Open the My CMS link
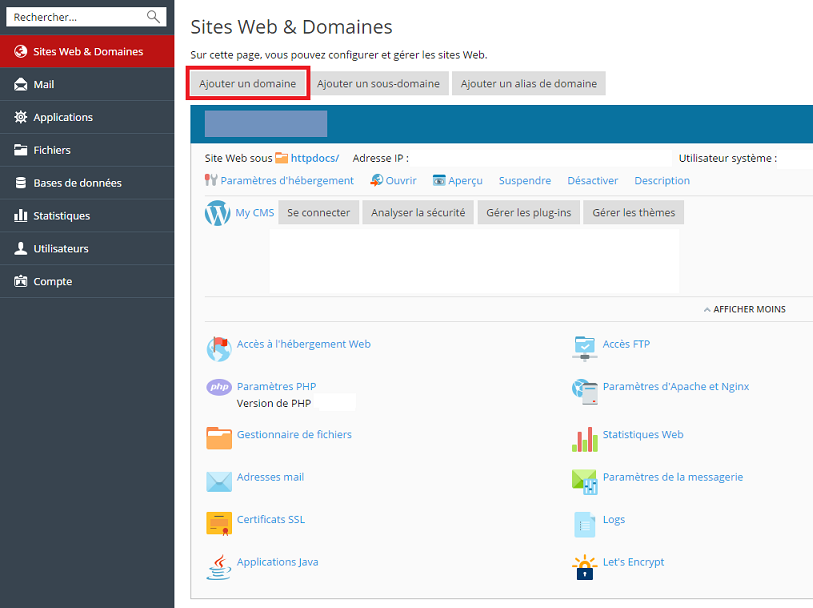Image resolution: width=813 pixels, height=608 pixels. tap(255, 213)
